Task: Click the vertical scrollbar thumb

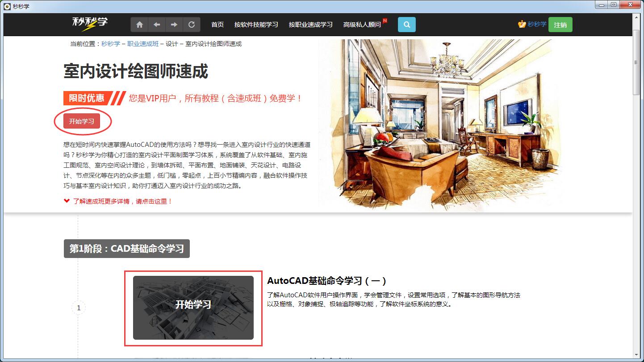Action: tap(636, 62)
